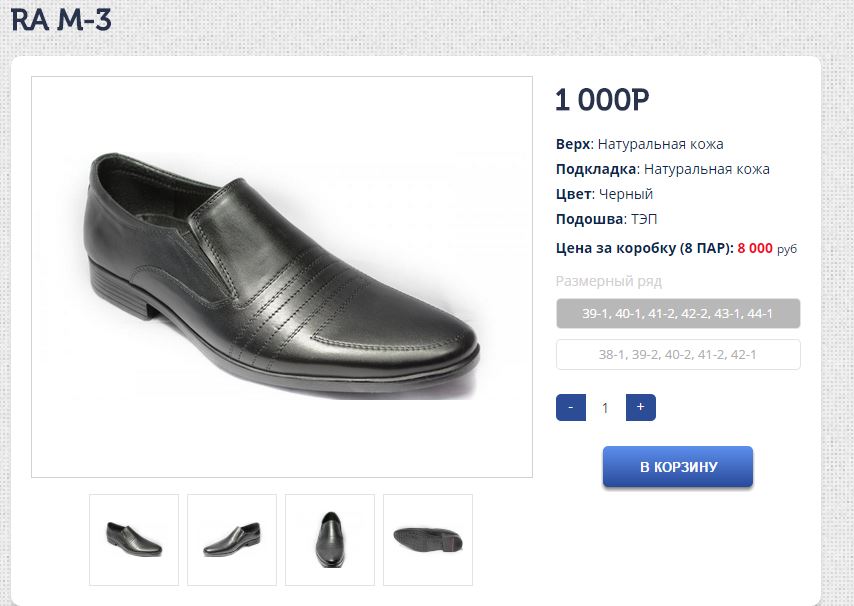The height and width of the screenshot is (606, 854).
Task: Click the quantity input field
Action: click(x=605, y=407)
